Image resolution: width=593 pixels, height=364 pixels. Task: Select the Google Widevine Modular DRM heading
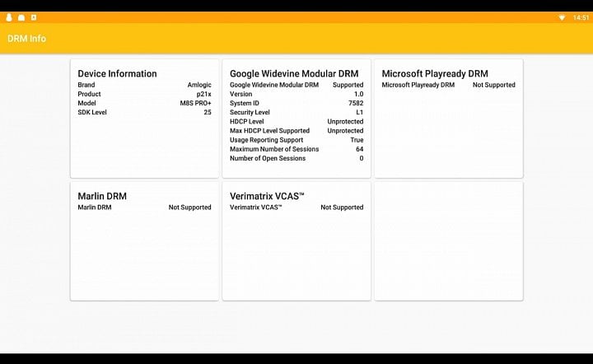coord(294,74)
